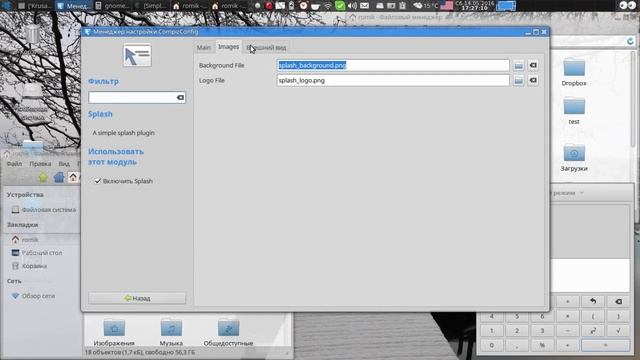
Task: Select Корзина in the sidebar
Action: point(29,266)
